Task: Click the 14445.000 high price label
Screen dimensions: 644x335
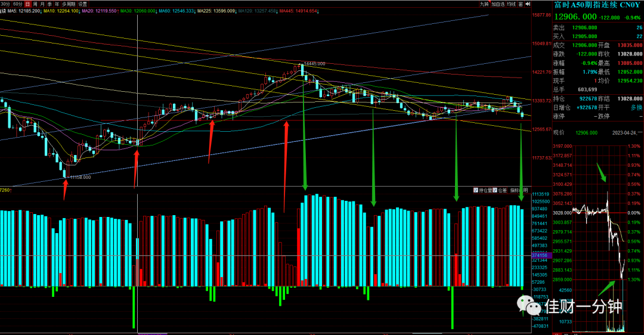Action: pos(315,64)
